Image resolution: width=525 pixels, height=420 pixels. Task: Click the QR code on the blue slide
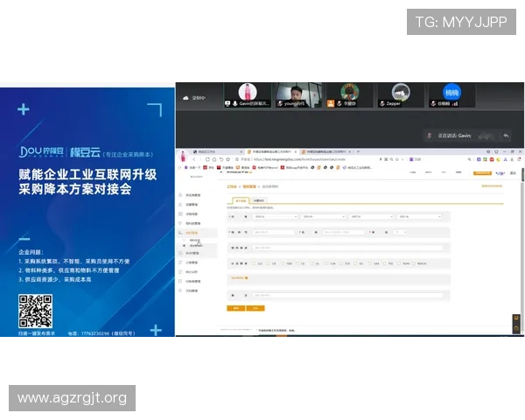(x=35, y=311)
